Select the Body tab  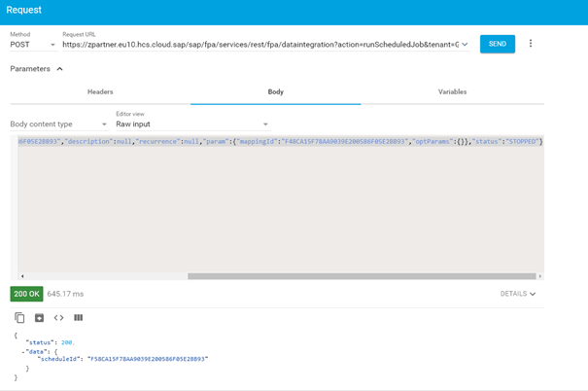click(276, 92)
